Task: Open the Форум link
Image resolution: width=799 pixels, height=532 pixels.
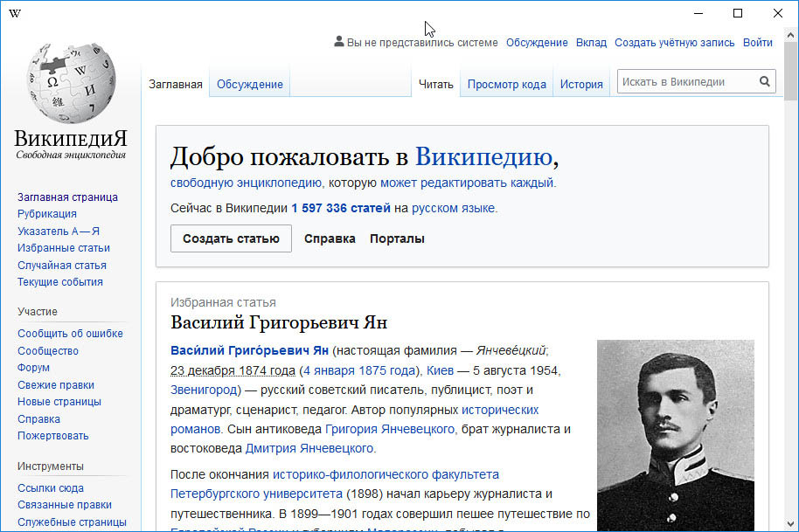Action: [33, 368]
